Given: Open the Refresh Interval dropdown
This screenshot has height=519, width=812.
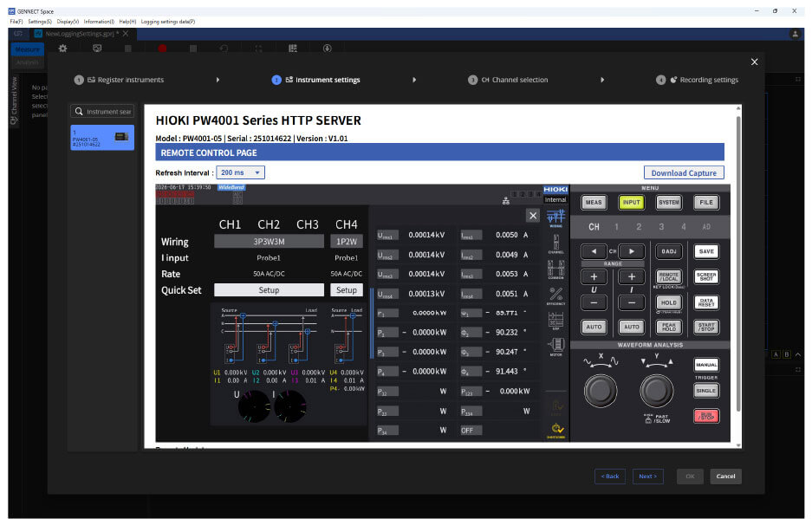Looking at the screenshot, I should 240,172.
